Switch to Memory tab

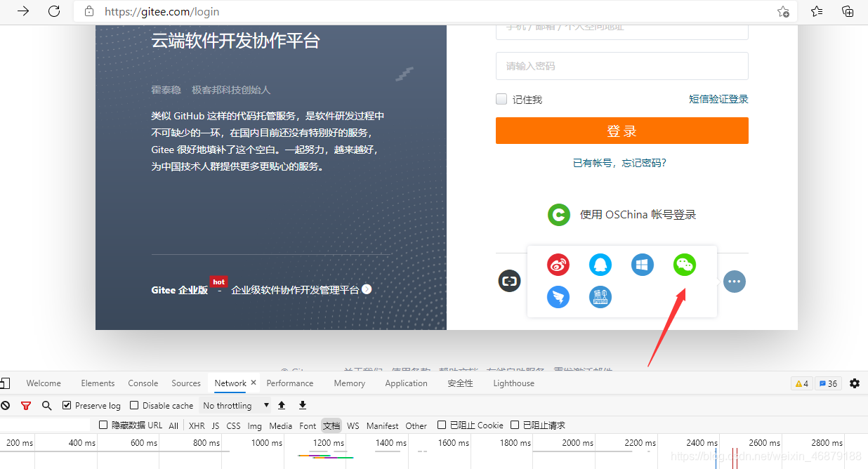coord(350,383)
